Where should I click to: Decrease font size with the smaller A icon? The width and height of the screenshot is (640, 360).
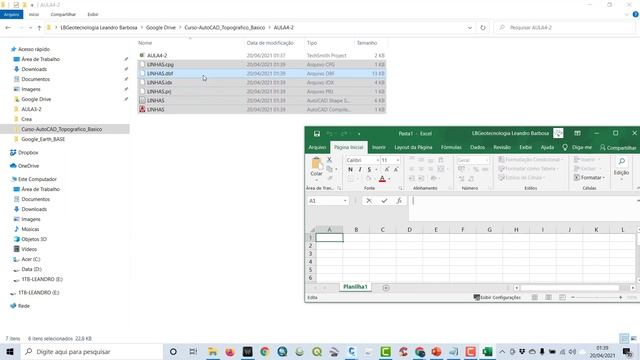[x=396, y=169]
